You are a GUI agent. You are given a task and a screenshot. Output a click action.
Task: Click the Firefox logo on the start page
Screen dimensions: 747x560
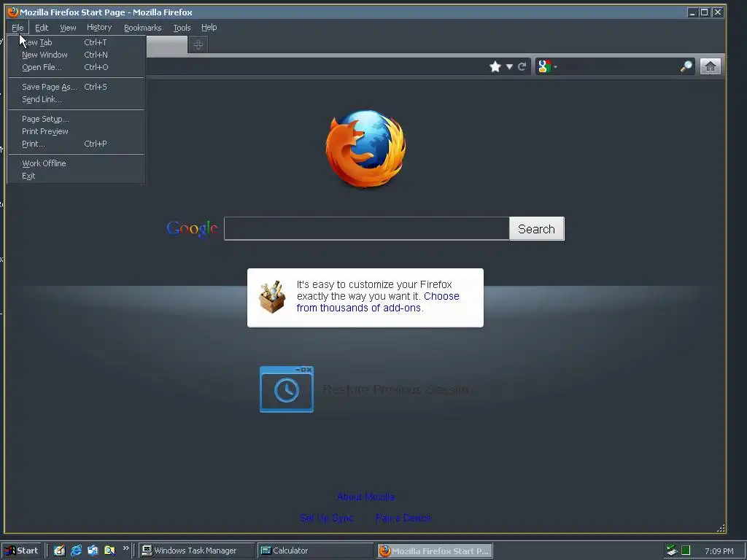[366, 149]
